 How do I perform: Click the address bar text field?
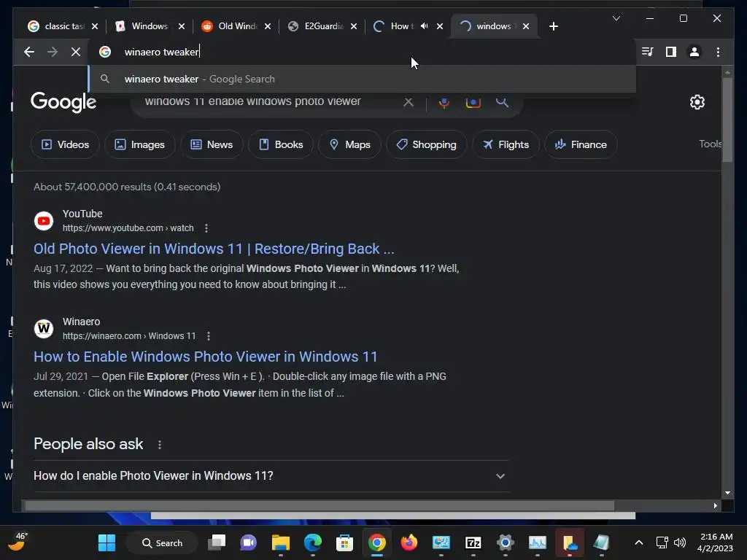point(362,52)
